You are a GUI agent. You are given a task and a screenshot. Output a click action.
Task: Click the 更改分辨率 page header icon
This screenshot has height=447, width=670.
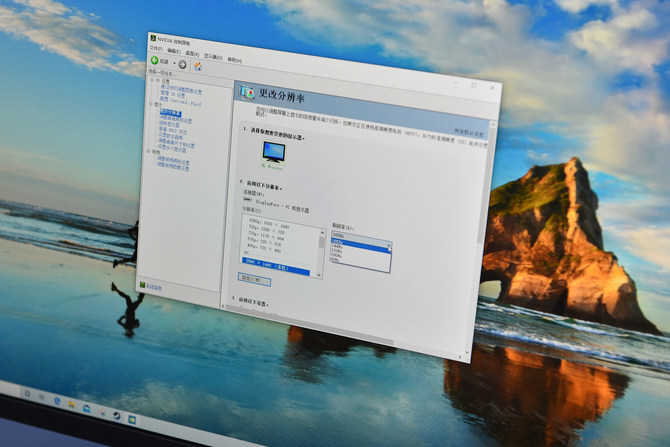point(248,92)
